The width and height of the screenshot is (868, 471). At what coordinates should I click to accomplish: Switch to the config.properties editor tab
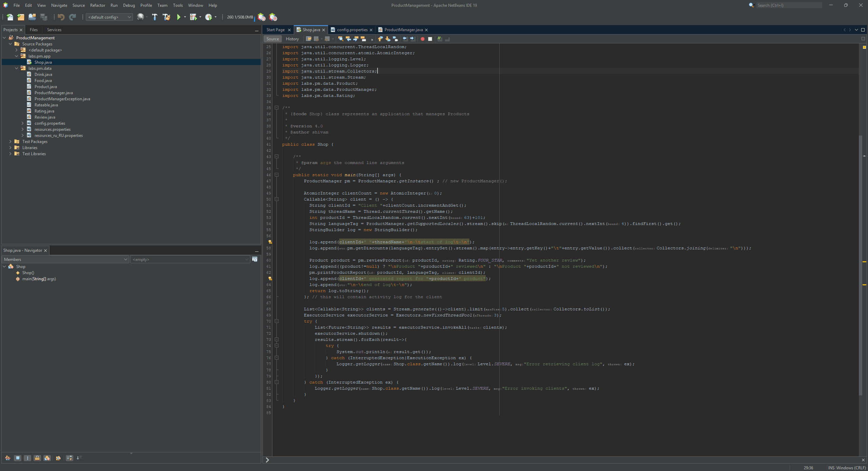click(352, 30)
